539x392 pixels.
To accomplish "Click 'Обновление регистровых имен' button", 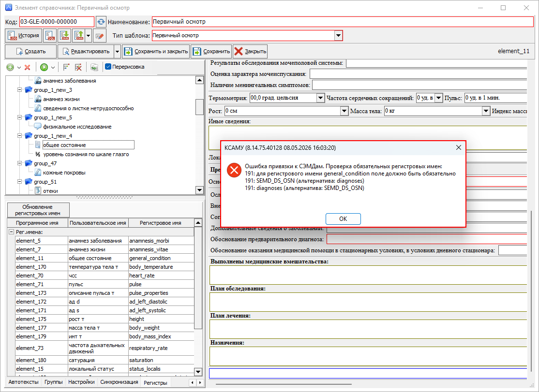I will click(x=38, y=210).
